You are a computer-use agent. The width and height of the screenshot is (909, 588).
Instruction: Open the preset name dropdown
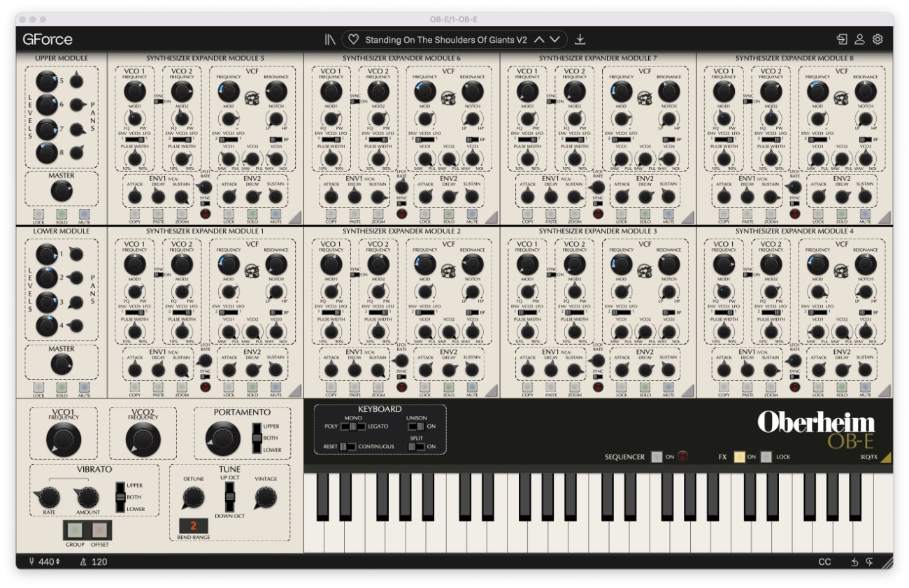coord(445,40)
